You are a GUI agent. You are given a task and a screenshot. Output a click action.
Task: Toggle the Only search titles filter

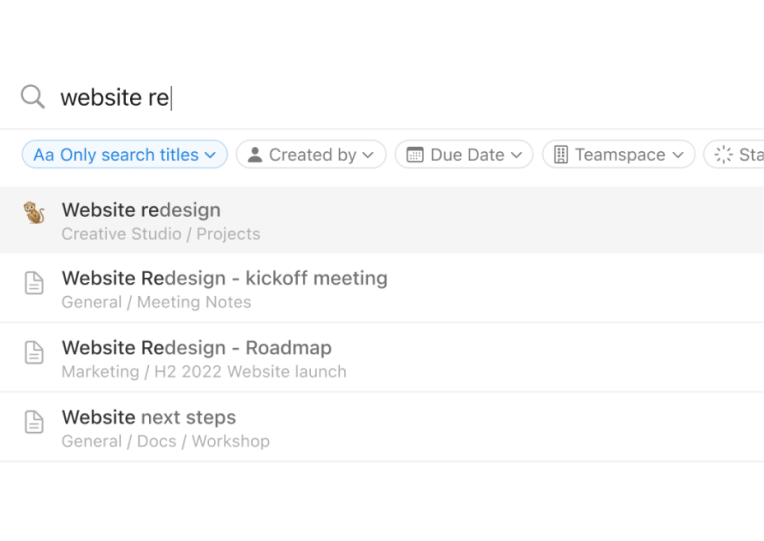(x=125, y=155)
